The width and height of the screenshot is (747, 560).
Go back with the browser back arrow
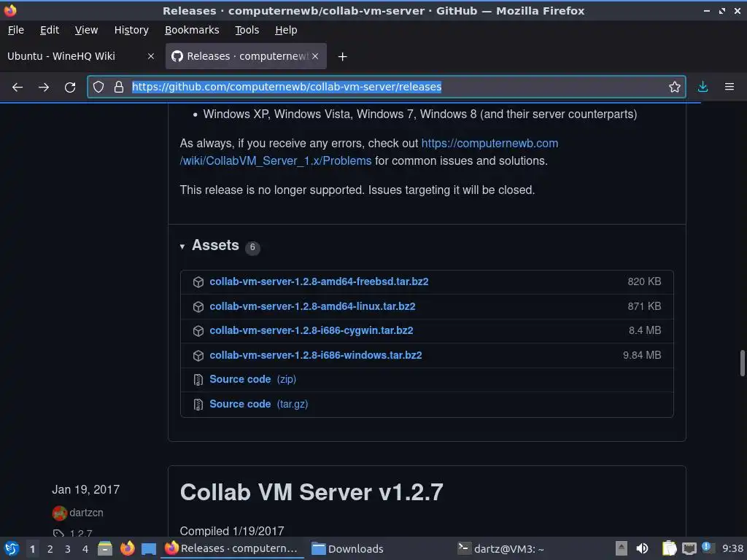[18, 87]
